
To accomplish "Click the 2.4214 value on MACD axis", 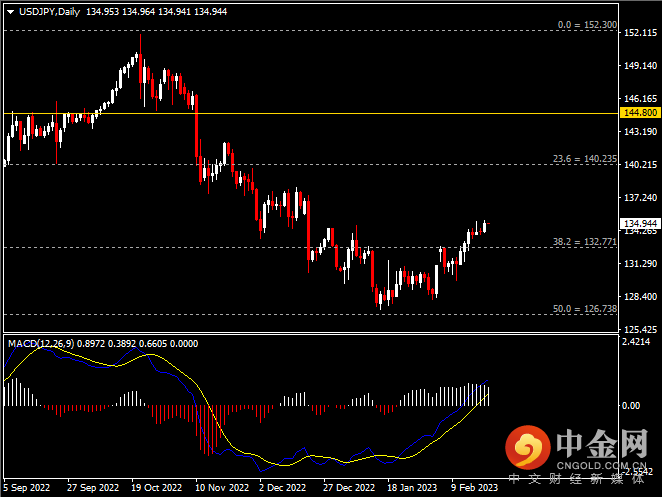I will (638, 342).
